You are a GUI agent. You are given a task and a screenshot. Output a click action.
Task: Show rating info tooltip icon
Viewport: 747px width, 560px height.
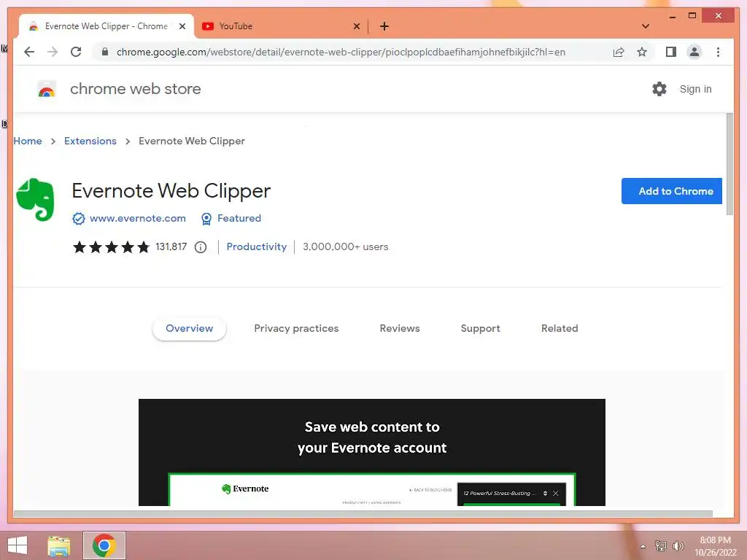(x=201, y=247)
